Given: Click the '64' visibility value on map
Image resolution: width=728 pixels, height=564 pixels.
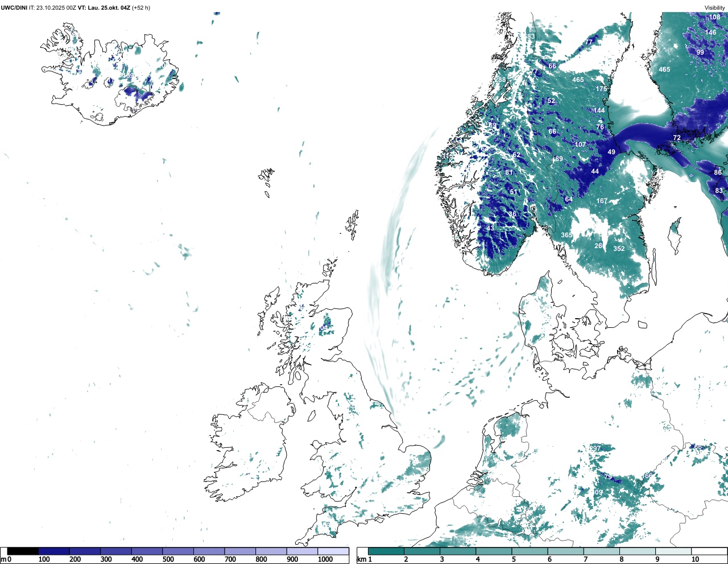Looking at the screenshot, I should pyautogui.click(x=569, y=200).
